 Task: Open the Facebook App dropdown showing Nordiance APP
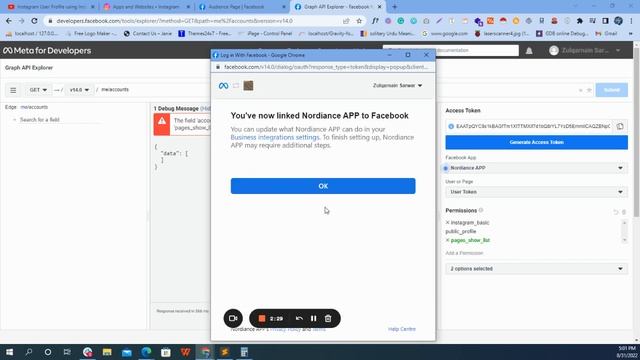coord(536,168)
